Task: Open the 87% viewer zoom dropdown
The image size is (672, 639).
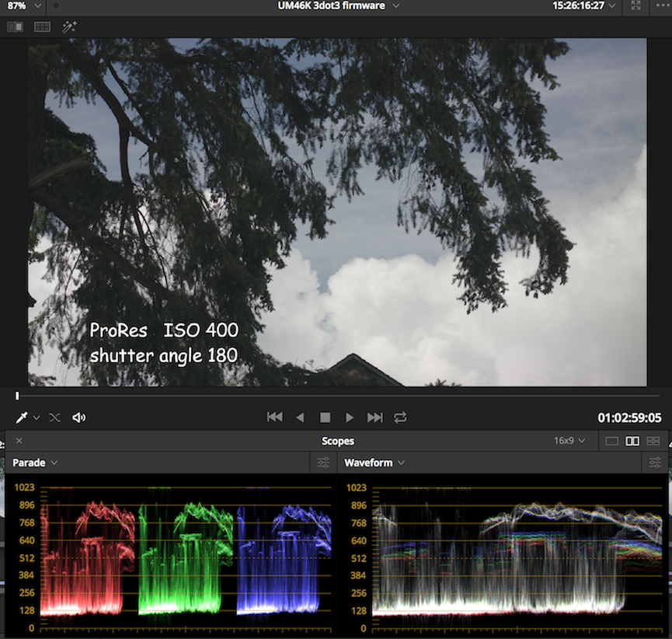Action: [24, 6]
